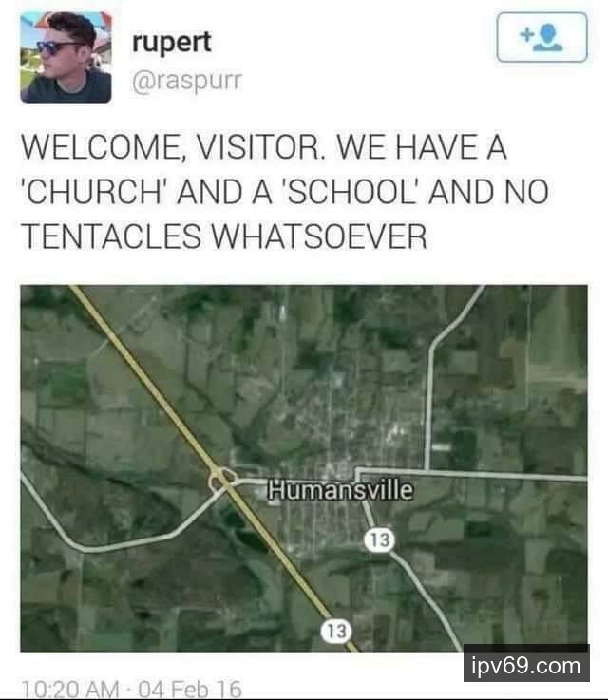The width and height of the screenshot is (608, 700).
Task: Follow rupert using the add-user icon
Action: [541, 37]
